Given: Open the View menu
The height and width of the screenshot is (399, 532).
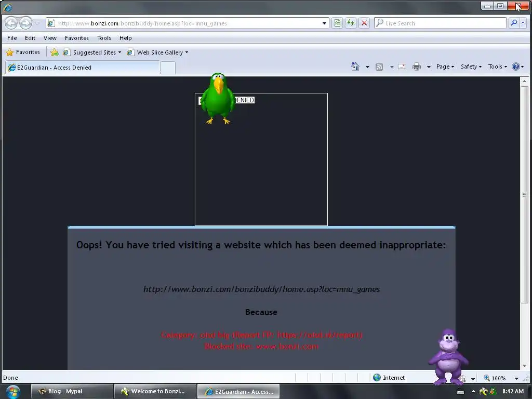Looking at the screenshot, I should [x=50, y=38].
